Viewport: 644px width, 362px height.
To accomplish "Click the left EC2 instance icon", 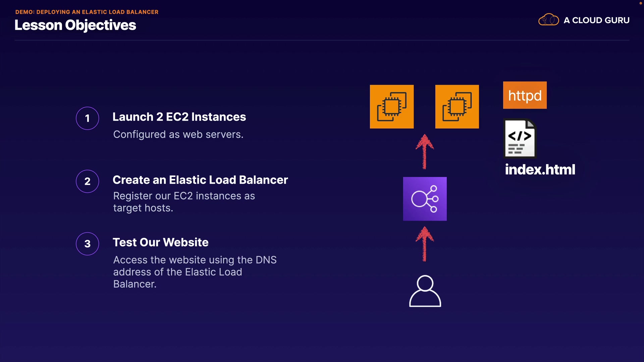I will tap(391, 107).
